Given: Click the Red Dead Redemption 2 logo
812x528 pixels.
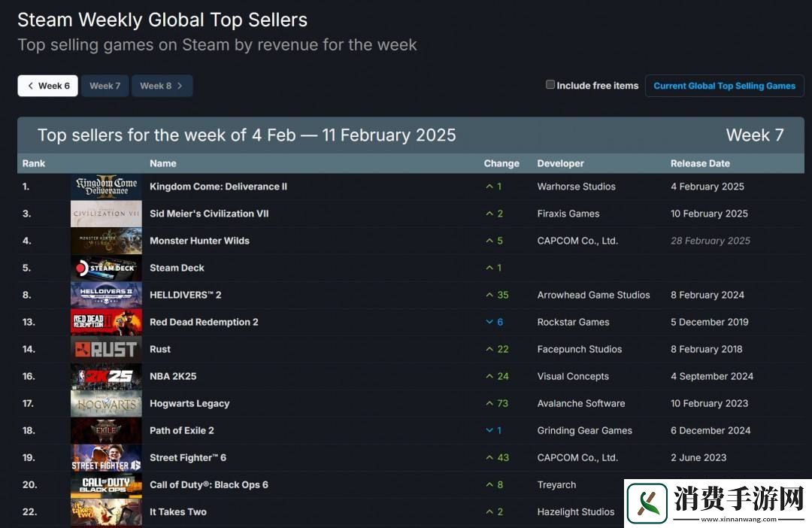Looking at the screenshot, I should coord(106,322).
